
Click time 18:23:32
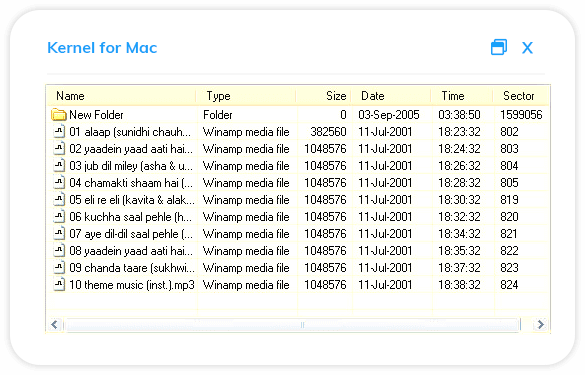point(459,132)
